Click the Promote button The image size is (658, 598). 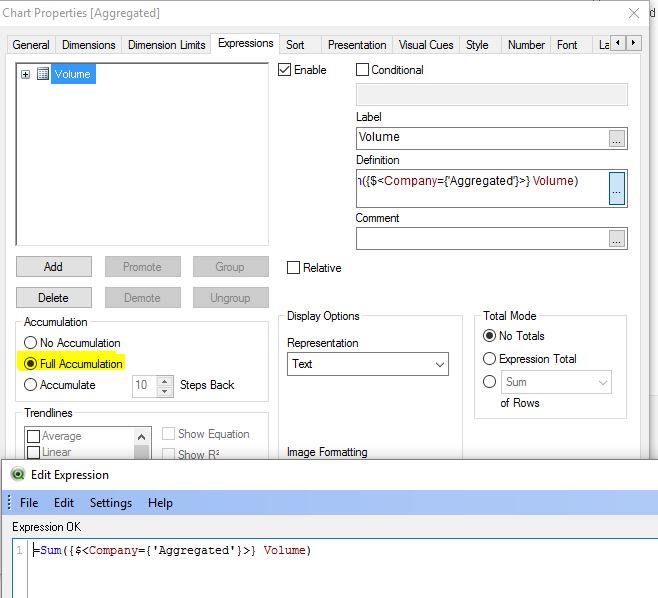(x=143, y=267)
